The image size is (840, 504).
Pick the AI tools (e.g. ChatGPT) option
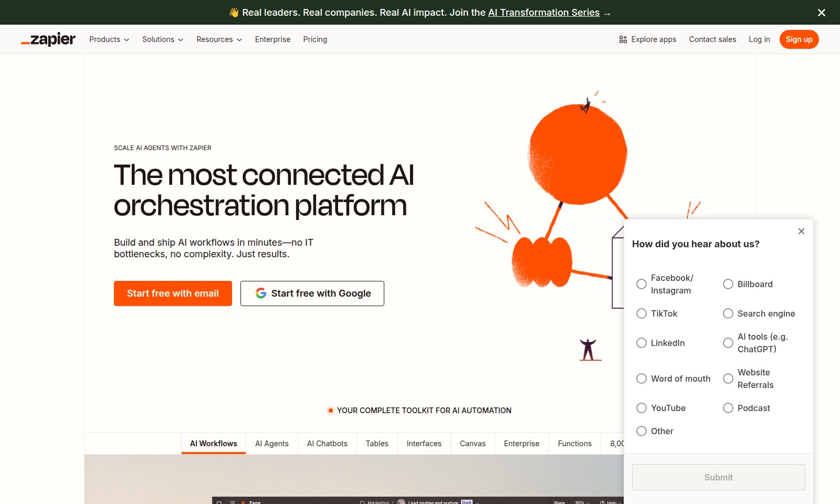(728, 343)
